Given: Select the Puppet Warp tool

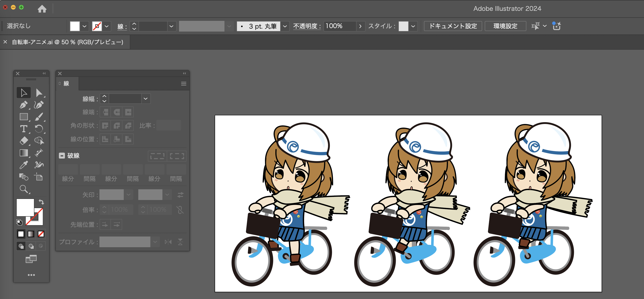Looking at the screenshot, I should coord(39,165).
